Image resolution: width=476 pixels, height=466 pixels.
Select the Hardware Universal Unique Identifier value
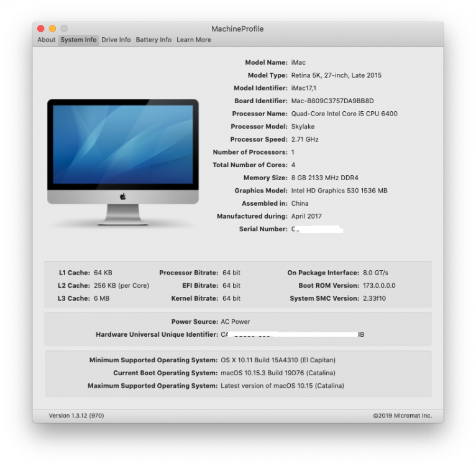(292, 334)
